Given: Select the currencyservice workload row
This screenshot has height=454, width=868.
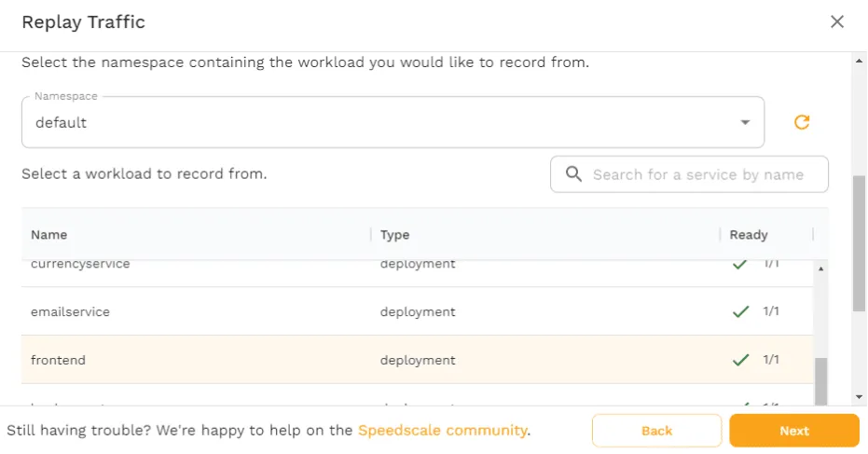Looking at the screenshot, I should click(186, 266).
